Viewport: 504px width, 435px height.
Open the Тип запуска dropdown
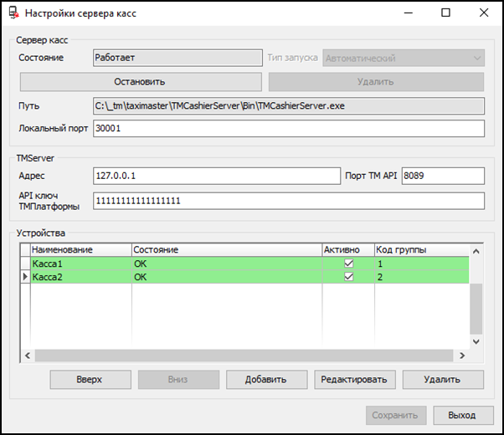404,59
